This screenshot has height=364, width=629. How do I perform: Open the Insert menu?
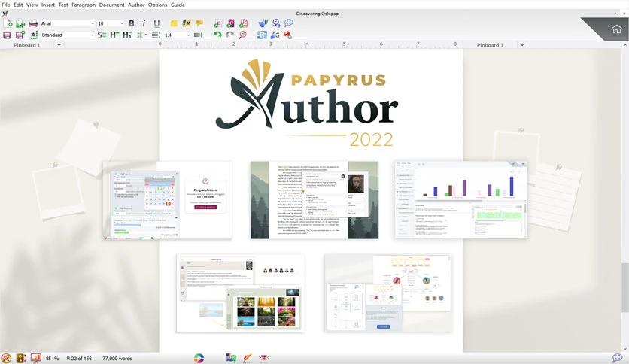(x=47, y=5)
